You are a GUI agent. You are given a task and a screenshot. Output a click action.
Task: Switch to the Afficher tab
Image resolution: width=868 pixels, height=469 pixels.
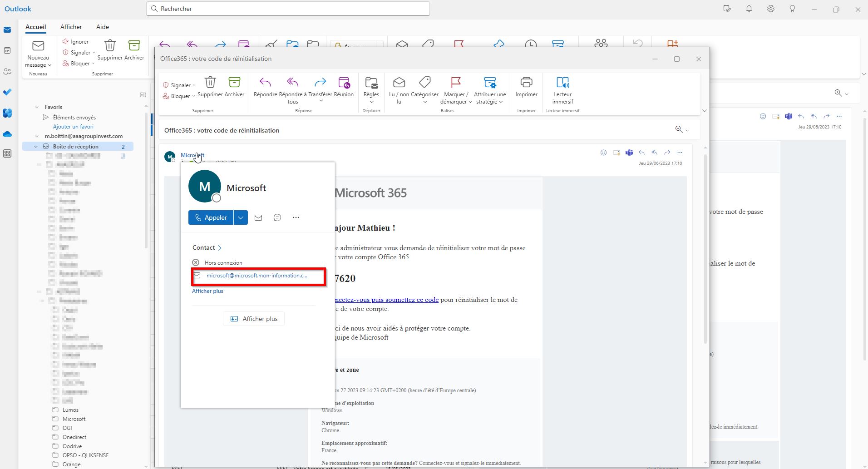(x=71, y=27)
